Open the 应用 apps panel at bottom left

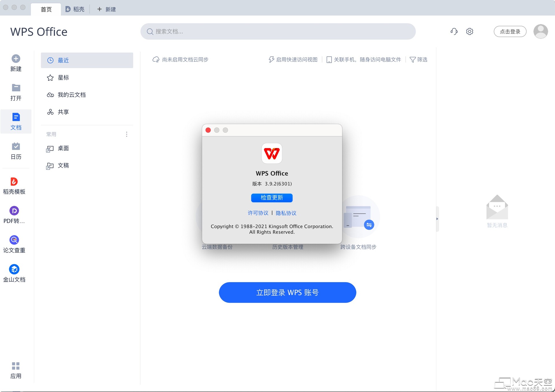coord(16,370)
